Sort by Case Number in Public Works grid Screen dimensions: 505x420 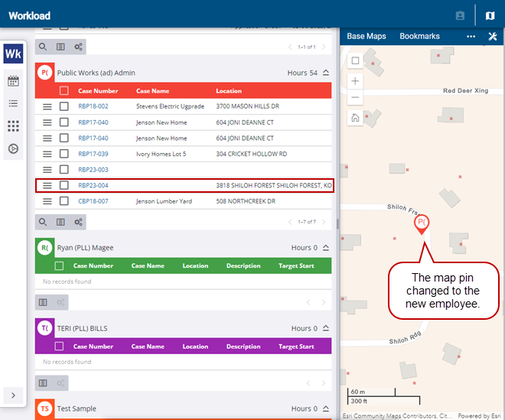click(98, 91)
